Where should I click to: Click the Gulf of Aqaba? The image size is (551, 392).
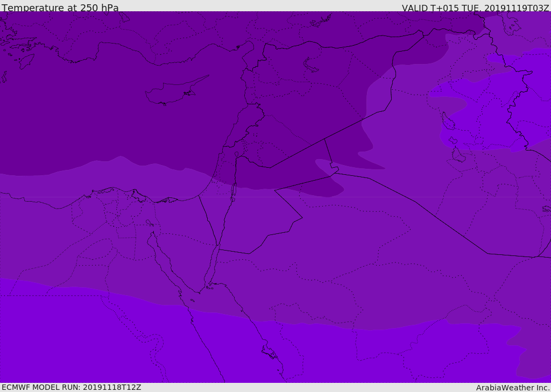click(212, 265)
